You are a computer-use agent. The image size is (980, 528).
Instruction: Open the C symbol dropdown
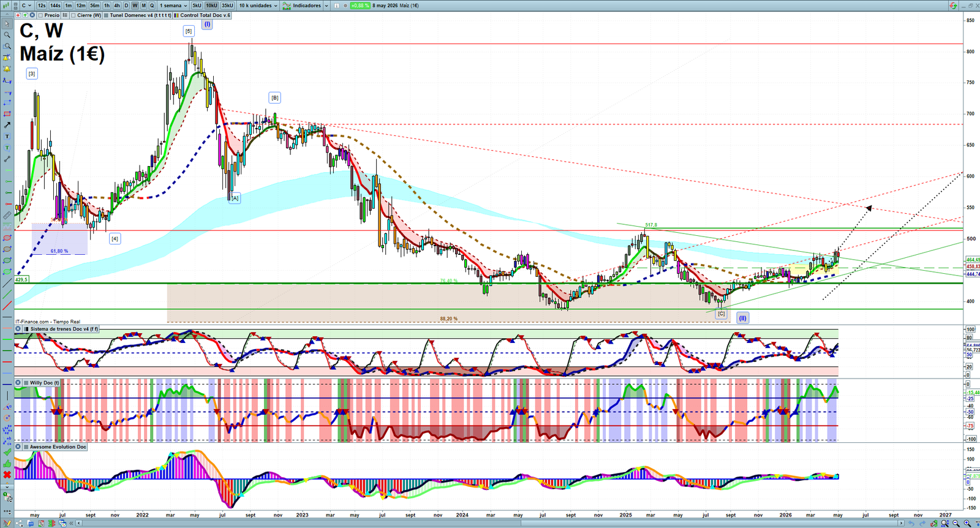point(26,6)
